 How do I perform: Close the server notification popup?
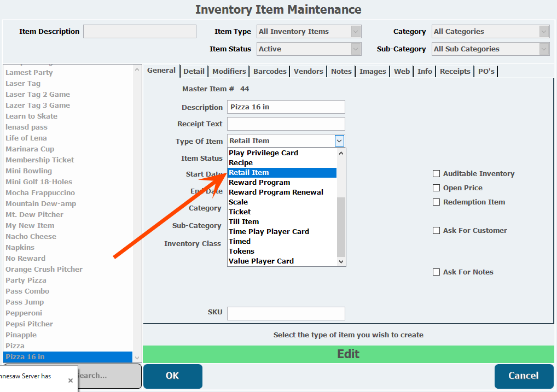(70, 381)
